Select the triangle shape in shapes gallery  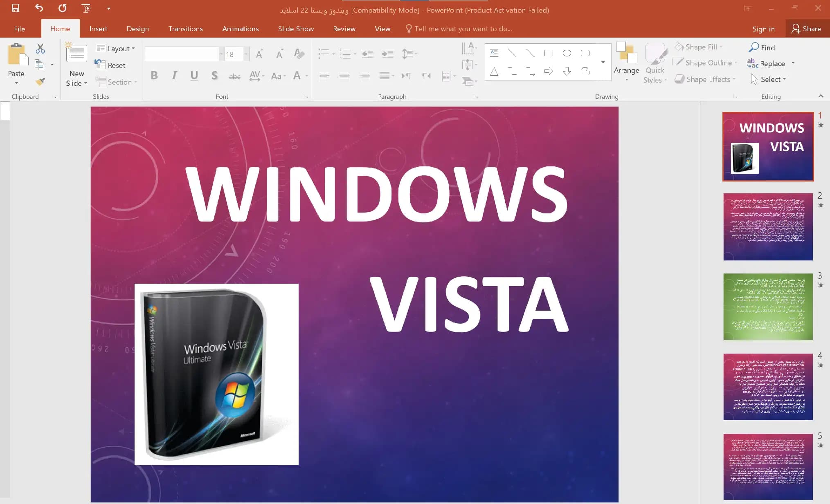coord(494,72)
